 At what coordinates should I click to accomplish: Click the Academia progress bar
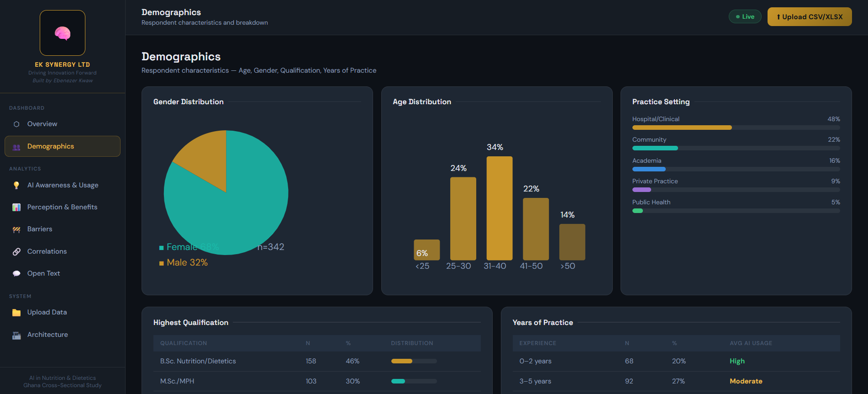tap(736, 169)
